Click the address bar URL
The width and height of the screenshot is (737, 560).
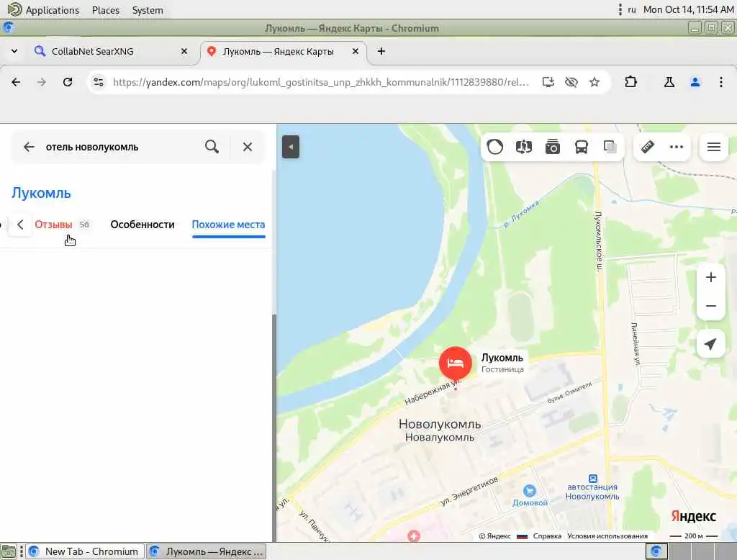pyautogui.click(x=321, y=82)
